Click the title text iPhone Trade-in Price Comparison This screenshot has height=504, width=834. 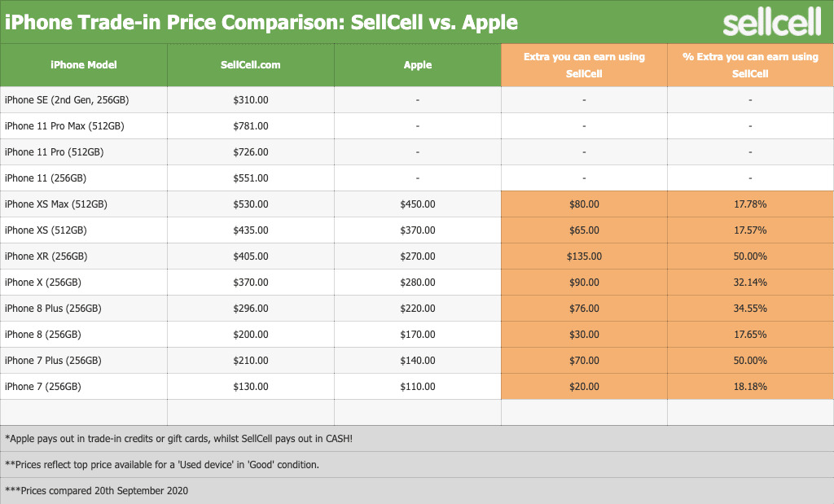261,22
